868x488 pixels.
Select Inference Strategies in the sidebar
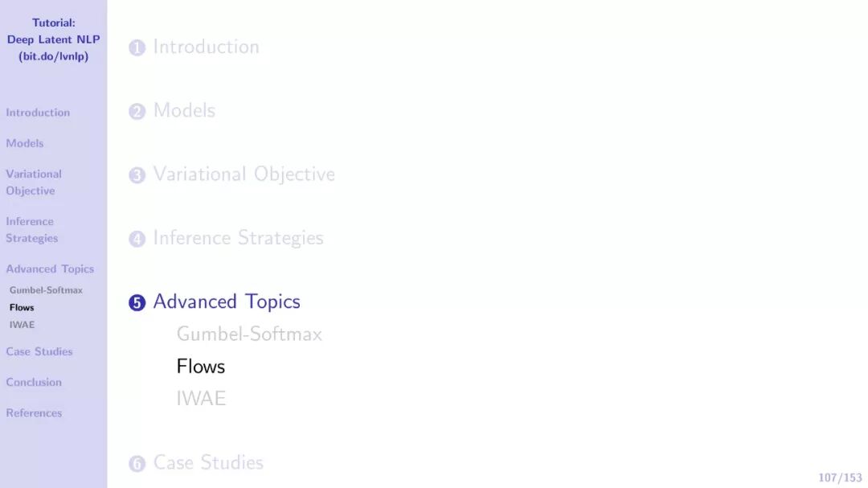click(32, 230)
